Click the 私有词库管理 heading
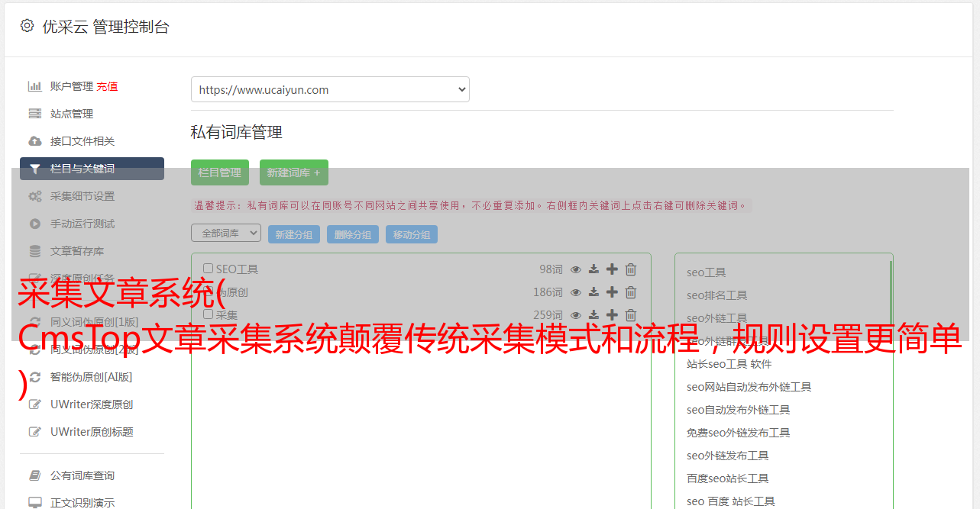This screenshot has height=509, width=980. pos(237,132)
